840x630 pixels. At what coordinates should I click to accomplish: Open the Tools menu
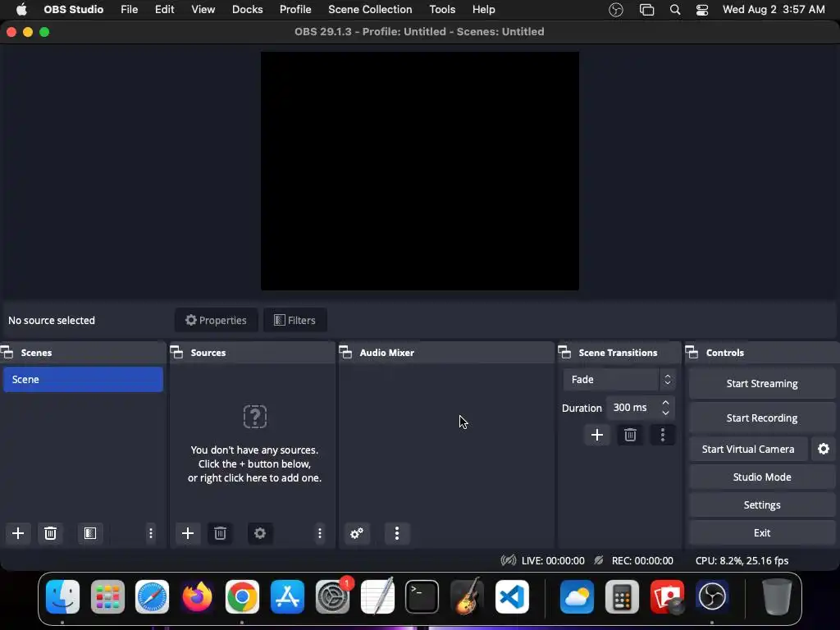click(x=442, y=10)
